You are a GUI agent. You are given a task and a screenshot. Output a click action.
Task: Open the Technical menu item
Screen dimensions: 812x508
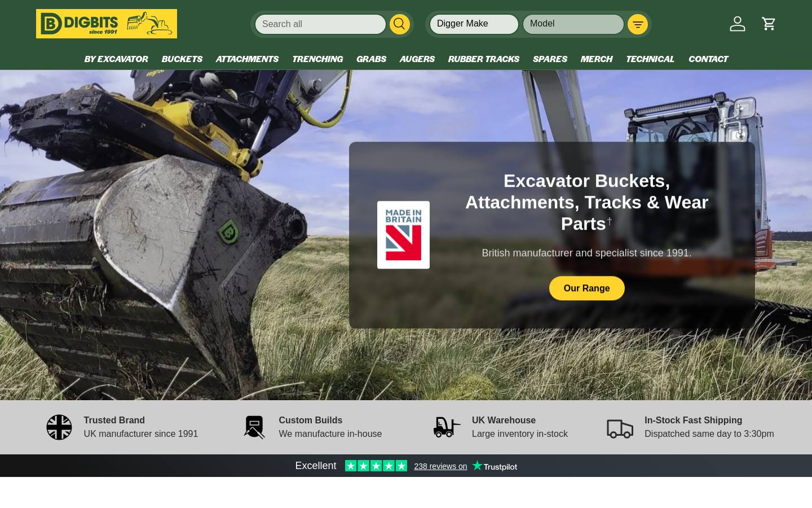pos(650,59)
